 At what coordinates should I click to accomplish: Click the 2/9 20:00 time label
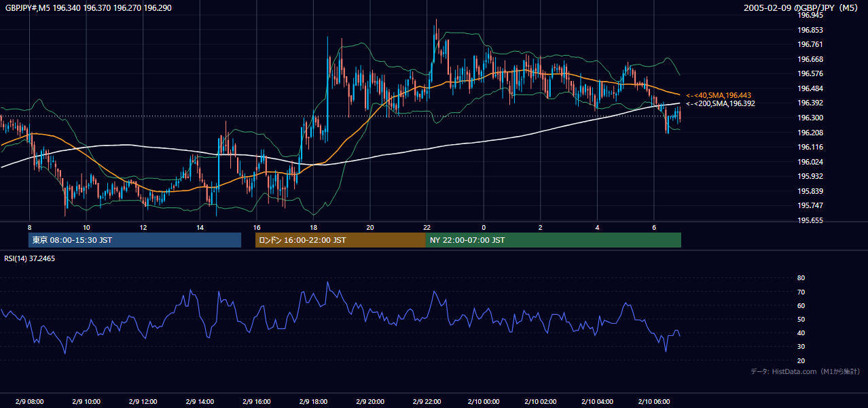click(369, 401)
